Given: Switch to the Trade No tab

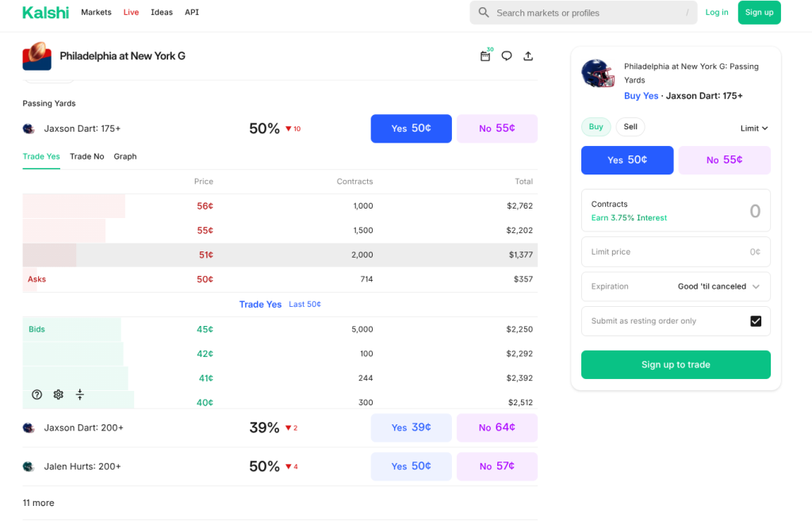Looking at the screenshot, I should [x=86, y=157].
